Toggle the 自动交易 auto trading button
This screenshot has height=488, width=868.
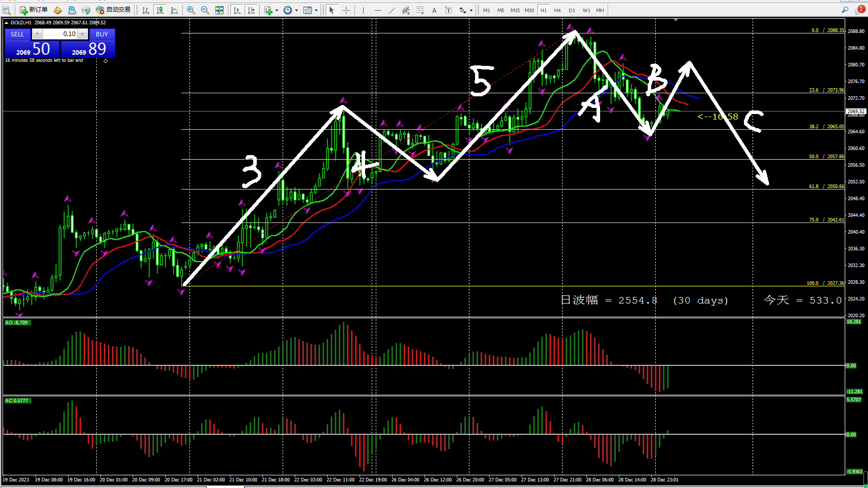tap(113, 10)
